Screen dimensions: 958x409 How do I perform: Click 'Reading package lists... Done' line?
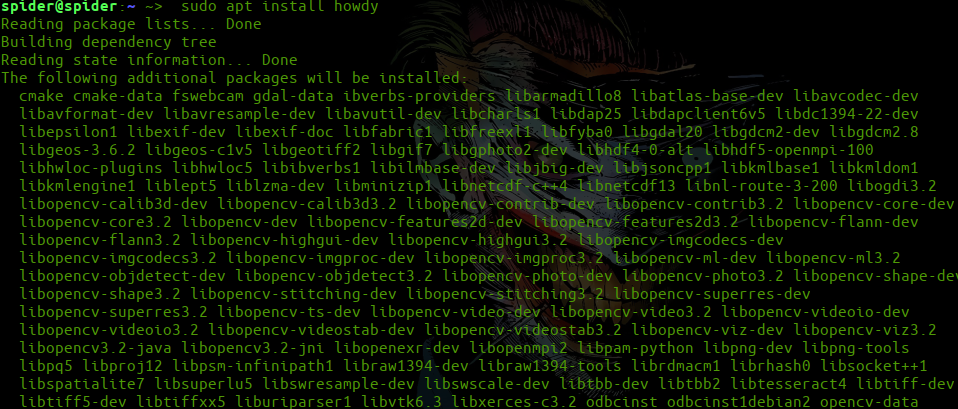(x=131, y=25)
